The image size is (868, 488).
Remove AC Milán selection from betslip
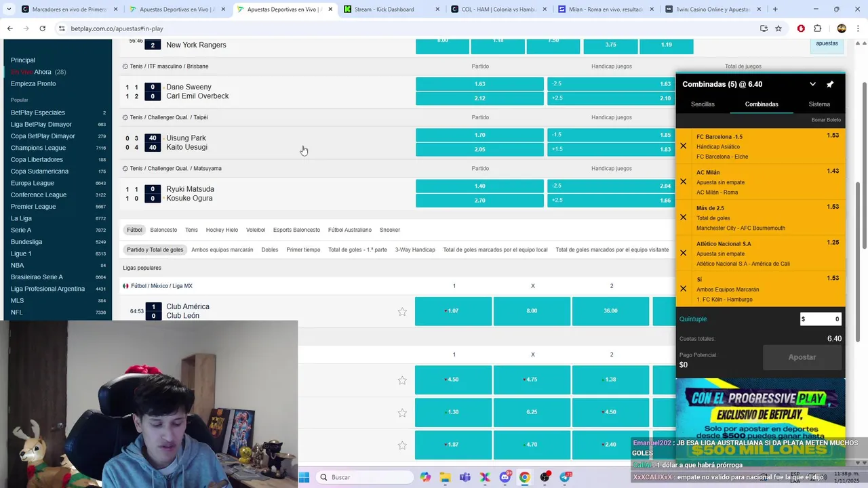pyautogui.click(x=683, y=182)
